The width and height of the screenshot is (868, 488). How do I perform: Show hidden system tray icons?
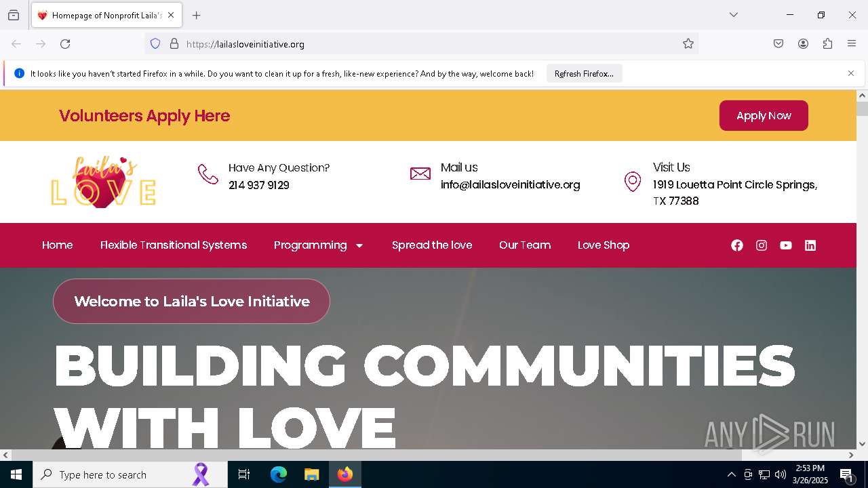(x=731, y=474)
